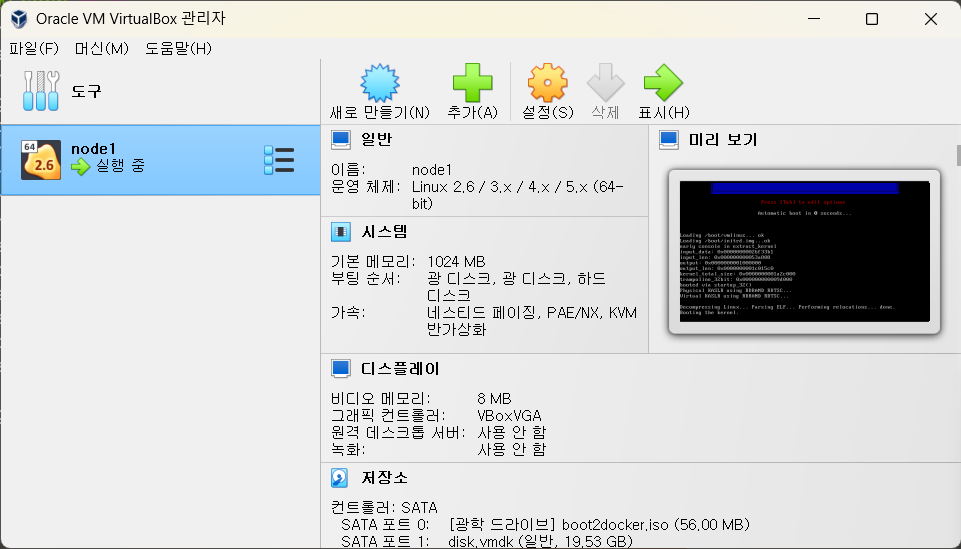The image size is (961, 549).
Task: Click the 표시(H) green arrow icon
Action: pos(663,83)
